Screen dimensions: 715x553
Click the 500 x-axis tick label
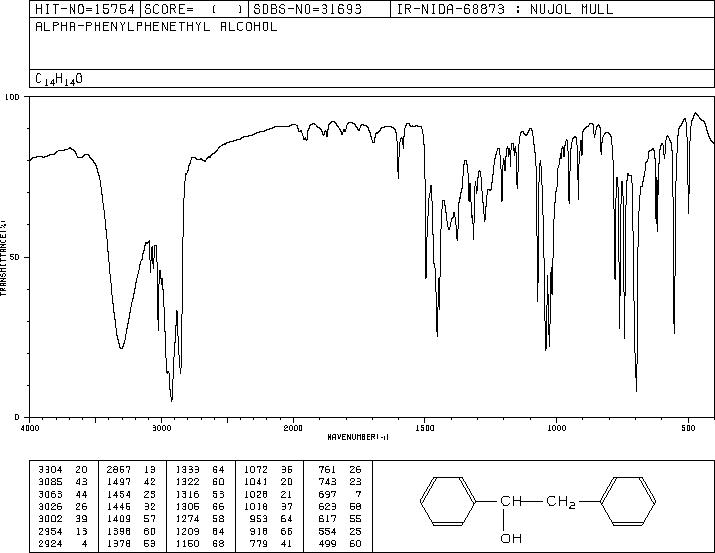tap(688, 428)
